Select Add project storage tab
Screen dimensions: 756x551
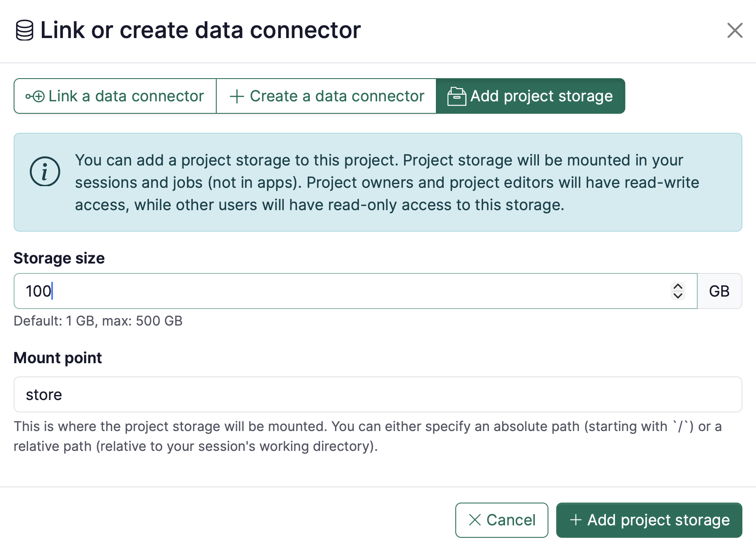click(x=531, y=96)
